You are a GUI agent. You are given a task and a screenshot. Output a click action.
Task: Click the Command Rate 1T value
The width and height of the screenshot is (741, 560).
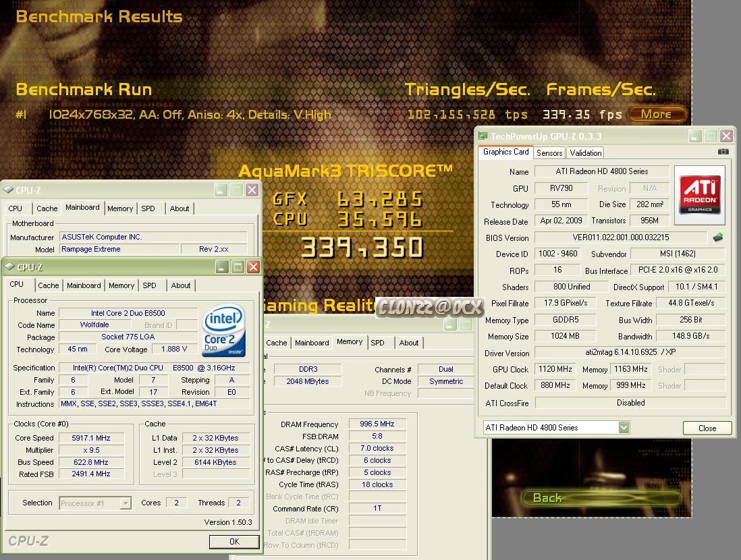(377, 509)
